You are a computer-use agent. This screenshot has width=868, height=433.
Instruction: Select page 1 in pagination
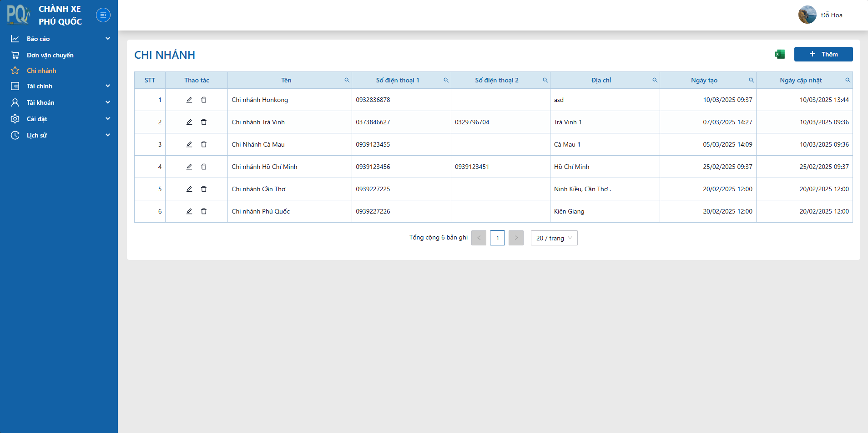(x=497, y=238)
